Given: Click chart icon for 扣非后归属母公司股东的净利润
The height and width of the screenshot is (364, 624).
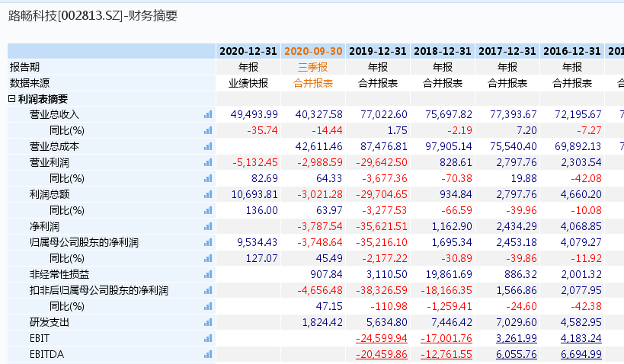Looking at the screenshot, I should (x=208, y=290).
